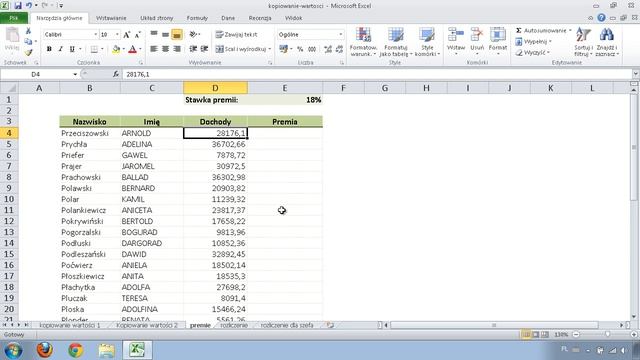Click the Sortuj i filtruj icon
The width and height of the screenshot is (640, 360).
tap(583, 35)
